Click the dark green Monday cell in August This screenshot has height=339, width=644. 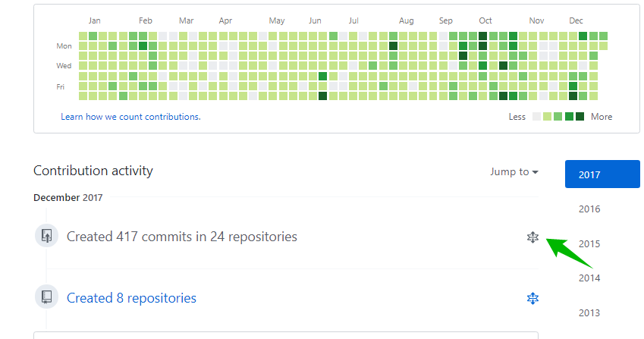point(393,46)
